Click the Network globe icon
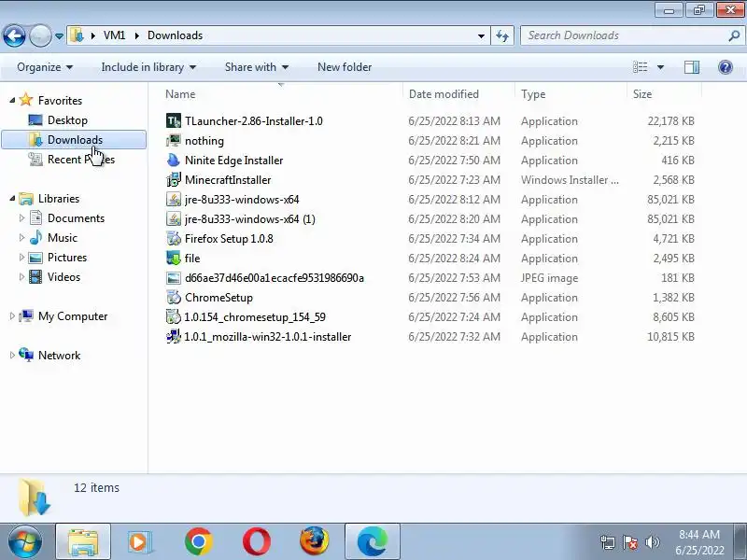This screenshot has width=747, height=560. (26, 355)
